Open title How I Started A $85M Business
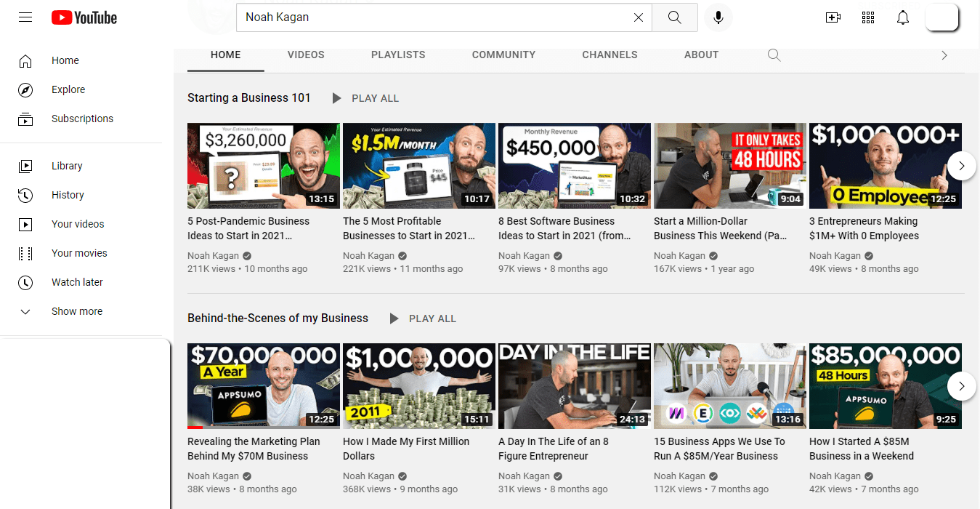980x509 pixels. click(x=862, y=449)
